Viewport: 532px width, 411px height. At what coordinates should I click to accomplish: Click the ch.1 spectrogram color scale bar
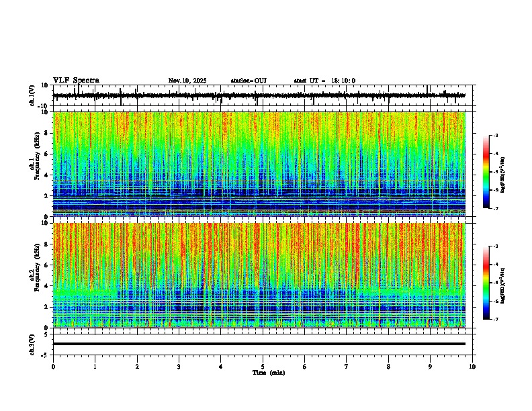click(486, 172)
